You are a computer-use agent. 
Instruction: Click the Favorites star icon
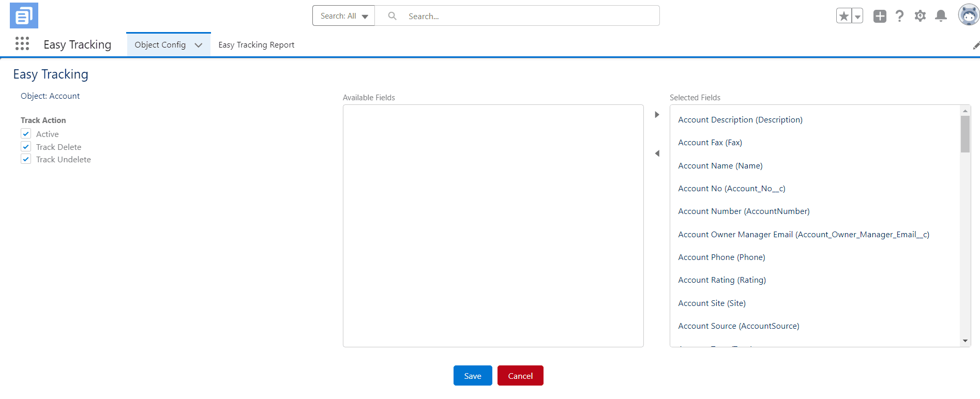[x=844, y=16]
